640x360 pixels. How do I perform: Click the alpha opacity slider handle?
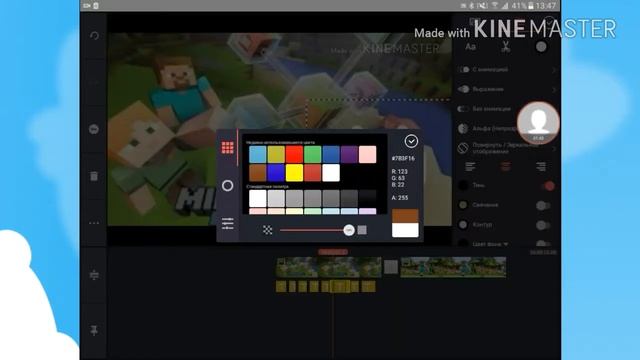[x=349, y=230]
